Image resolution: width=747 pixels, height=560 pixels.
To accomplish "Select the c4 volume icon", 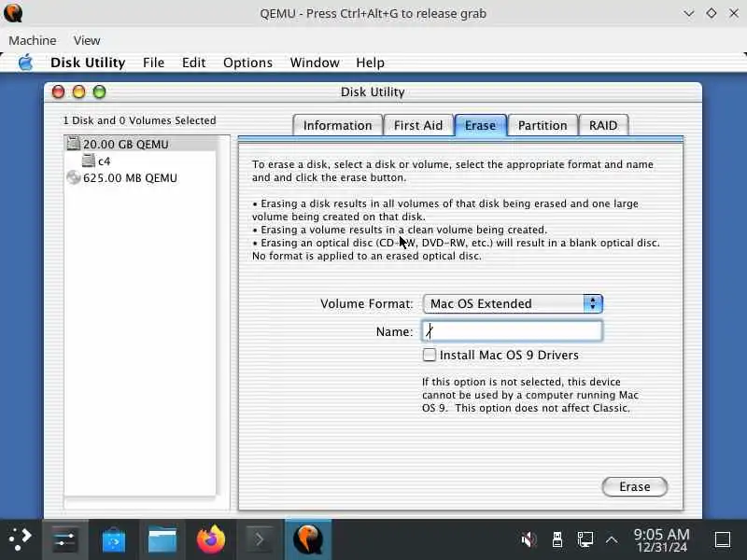I will (89, 161).
